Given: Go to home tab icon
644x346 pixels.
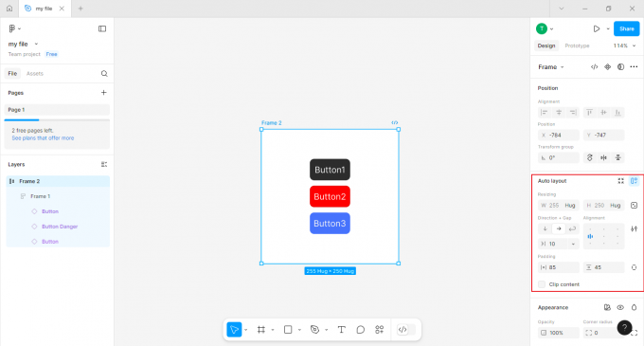Looking at the screenshot, I should click(9, 9).
